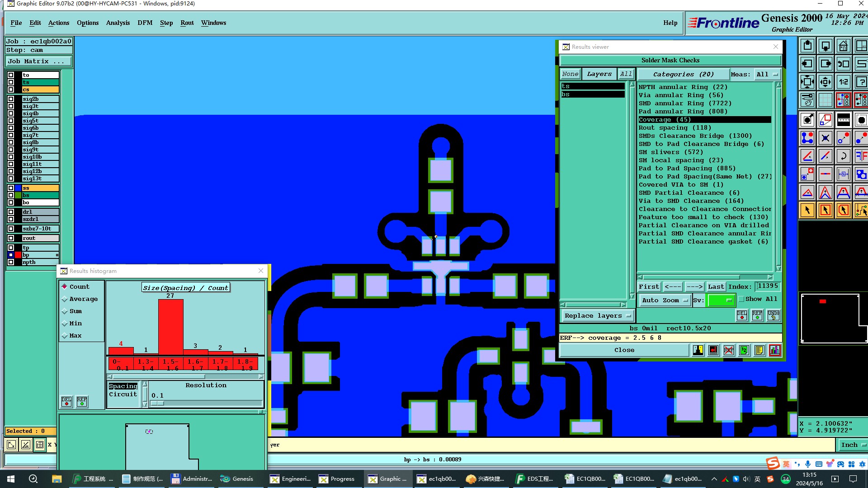
Task: Select the ruler measure tool
Action: [x=843, y=120]
